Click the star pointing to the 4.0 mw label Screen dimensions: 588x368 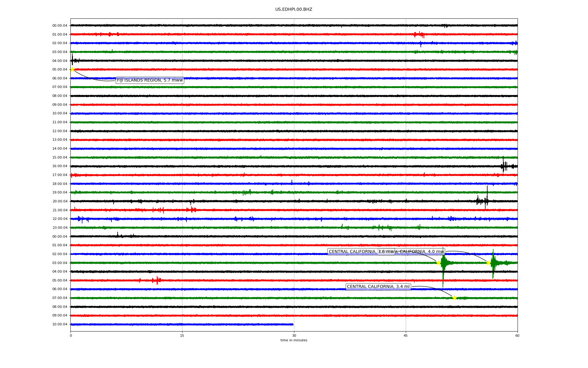point(488,263)
